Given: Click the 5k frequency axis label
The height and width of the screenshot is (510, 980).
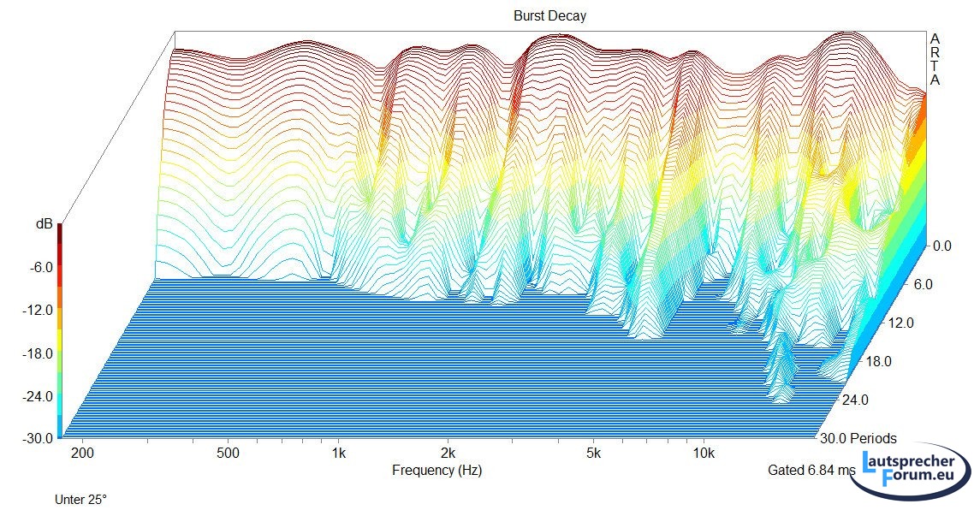Looking at the screenshot, I should click(593, 451).
